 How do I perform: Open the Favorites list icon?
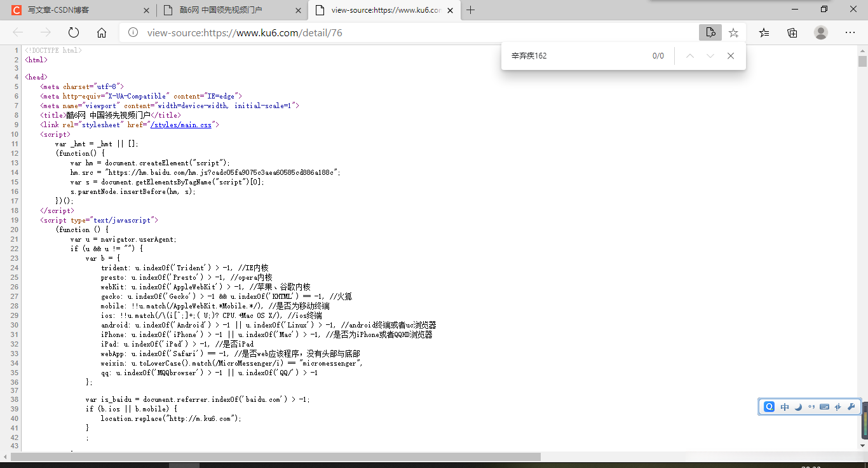(764, 32)
